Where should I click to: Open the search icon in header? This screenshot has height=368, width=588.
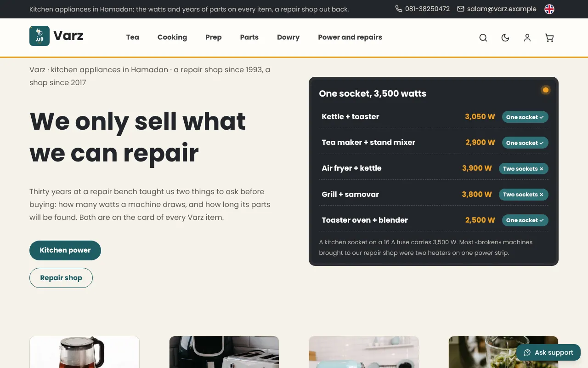(x=483, y=38)
